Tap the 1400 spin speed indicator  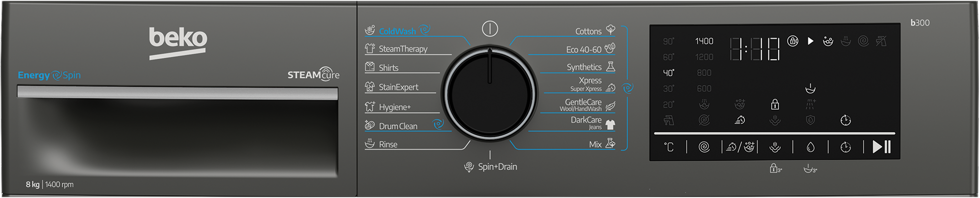pyautogui.click(x=704, y=41)
